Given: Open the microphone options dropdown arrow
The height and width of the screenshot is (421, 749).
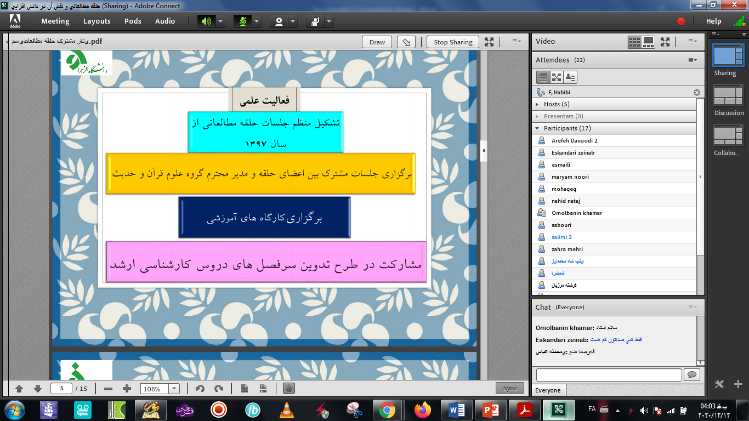Looking at the screenshot, I should pos(257,22).
